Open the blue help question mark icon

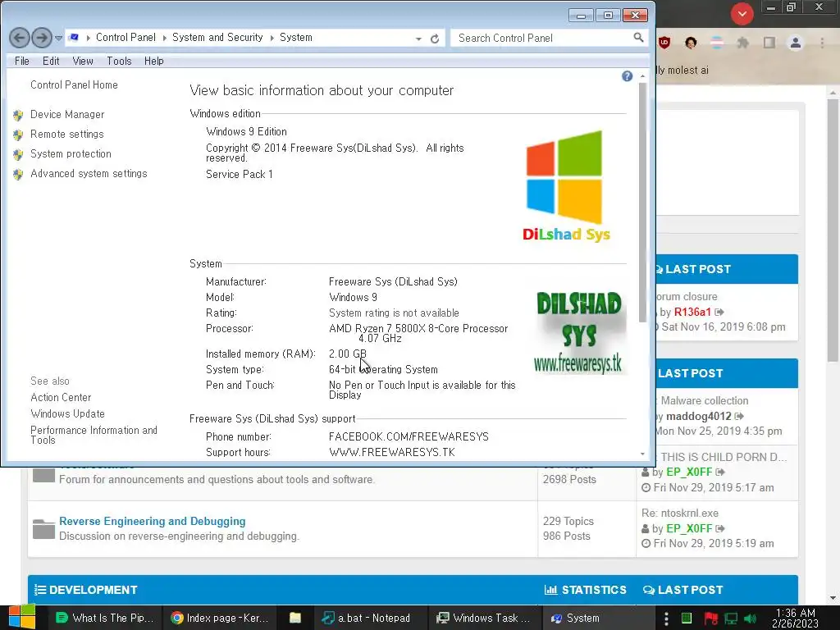[628, 76]
